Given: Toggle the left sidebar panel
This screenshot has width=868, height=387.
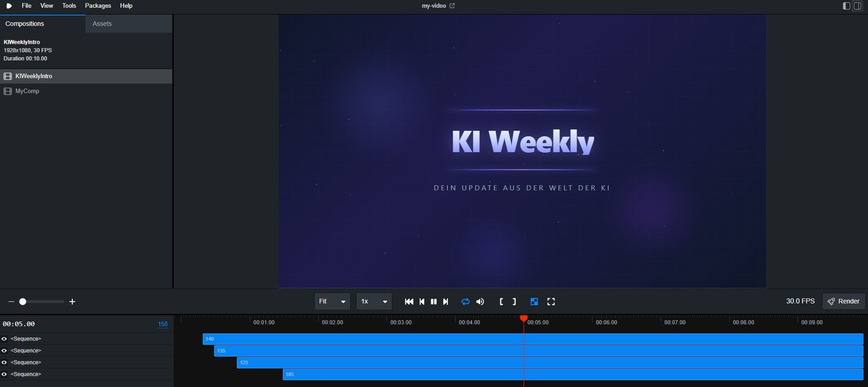Looking at the screenshot, I should coord(846,6).
